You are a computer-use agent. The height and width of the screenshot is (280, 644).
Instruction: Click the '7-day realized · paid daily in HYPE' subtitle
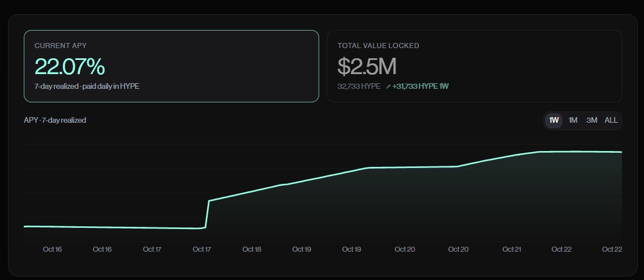click(87, 87)
